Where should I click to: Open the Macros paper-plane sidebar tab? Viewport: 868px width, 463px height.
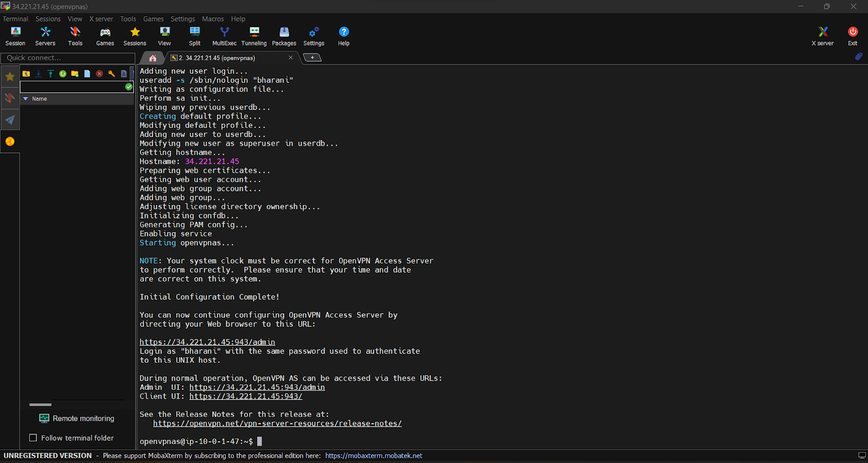tap(10, 120)
